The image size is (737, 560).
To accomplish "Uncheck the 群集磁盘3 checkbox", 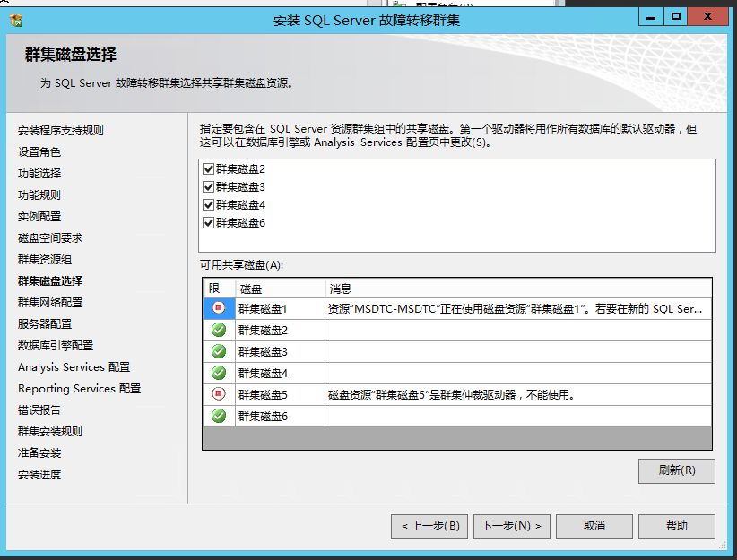I will (209, 187).
